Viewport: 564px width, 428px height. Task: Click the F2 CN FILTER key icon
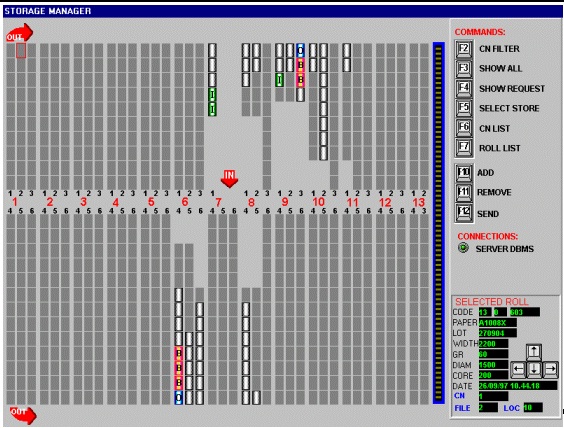[464, 49]
